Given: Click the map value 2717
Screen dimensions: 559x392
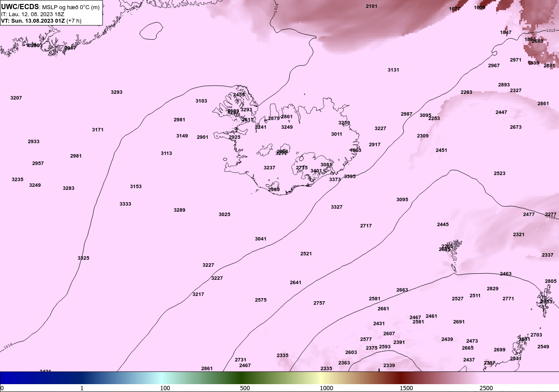Looking at the screenshot, I should (x=366, y=226).
